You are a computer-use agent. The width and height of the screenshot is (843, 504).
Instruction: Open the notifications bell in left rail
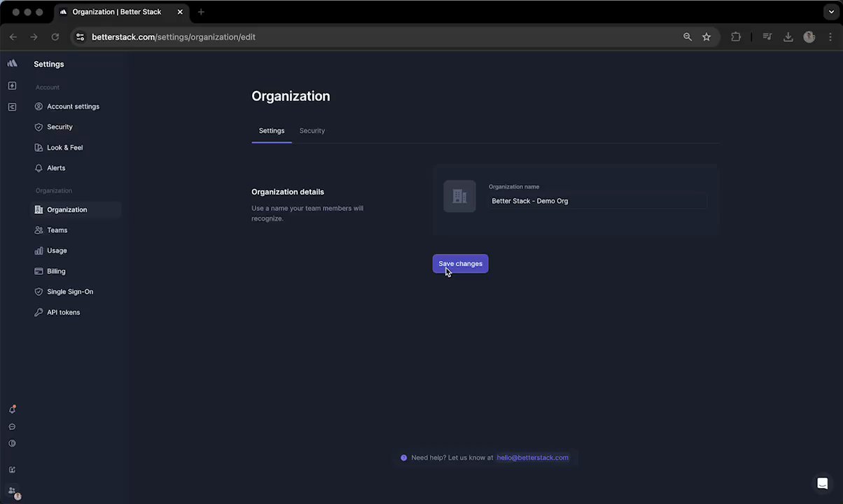pyautogui.click(x=12, y=409)
